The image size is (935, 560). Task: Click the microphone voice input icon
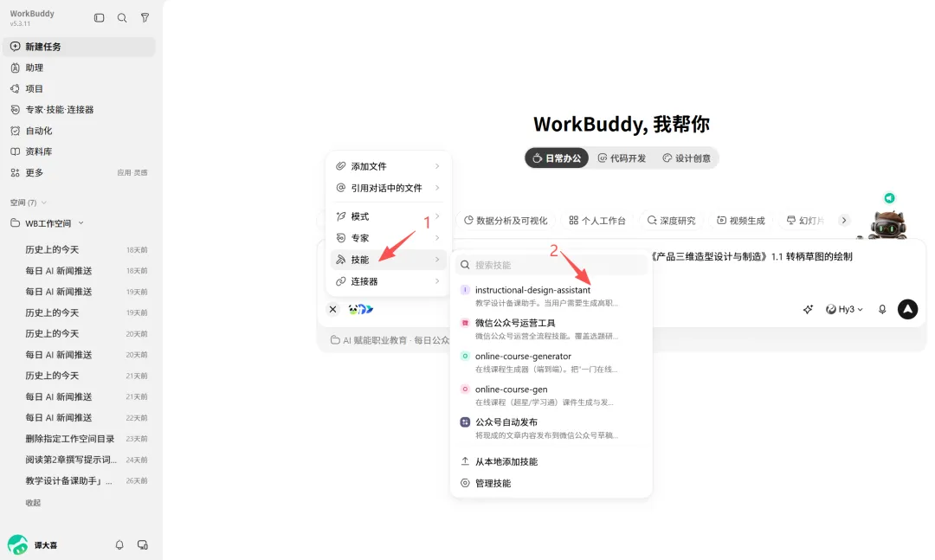pyautogui.click(x=882, y=309)
